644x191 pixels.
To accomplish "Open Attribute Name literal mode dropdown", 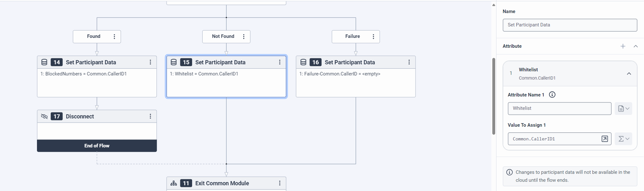I will coord(623,109).
